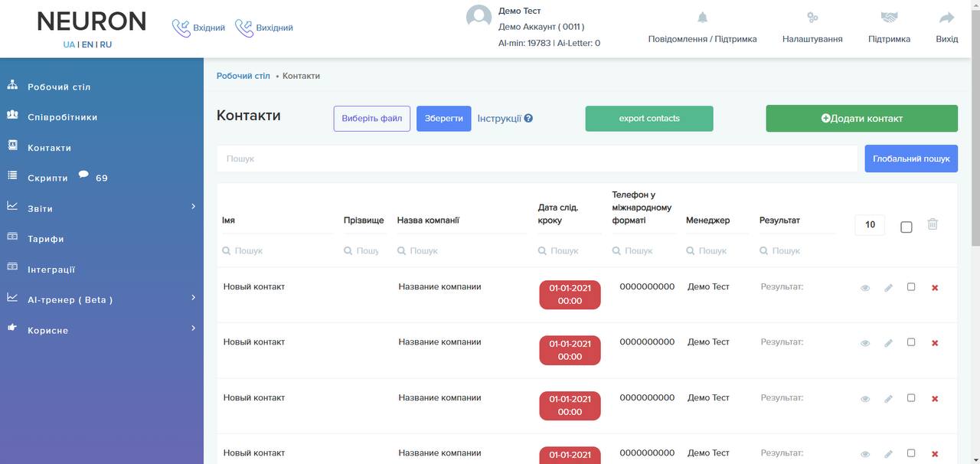Click the trash icon in table header
Viewport: 980px width, 464px height.
click(933, 224)
